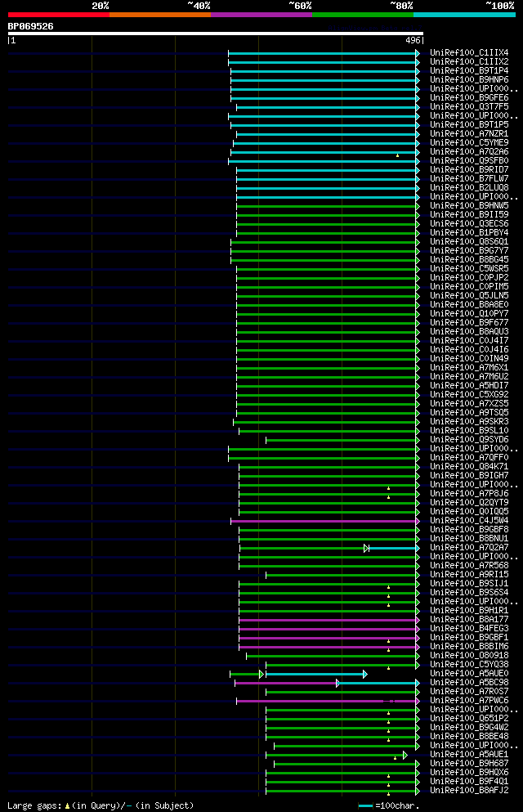This screenshot has height=812, width=523.
Task: Open hit UniRef100_C1IIX2
Action: (x=469, y=61)
